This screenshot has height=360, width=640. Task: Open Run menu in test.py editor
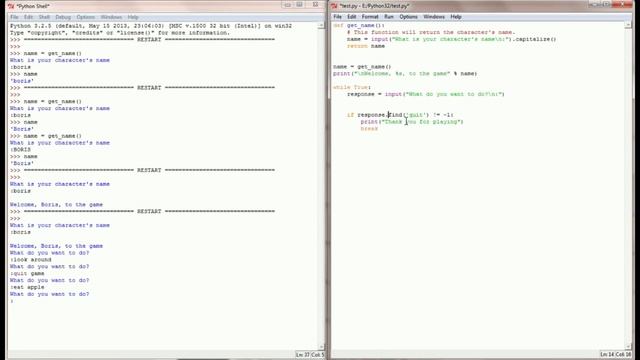pos(389,17)
